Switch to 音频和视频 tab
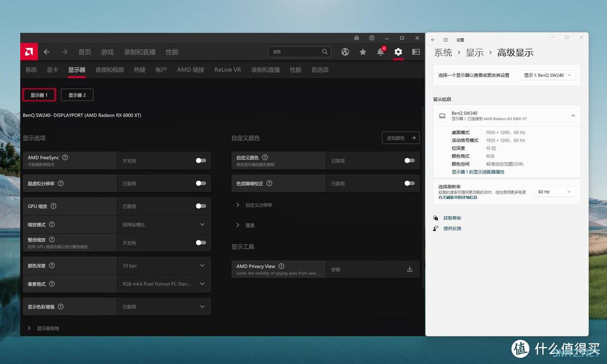This screenshot has width=607, height=364. [110, 70]
